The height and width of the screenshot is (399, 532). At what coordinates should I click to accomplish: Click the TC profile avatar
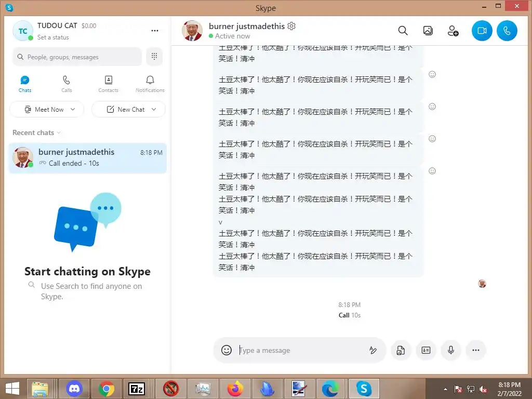tap(23, 31)
